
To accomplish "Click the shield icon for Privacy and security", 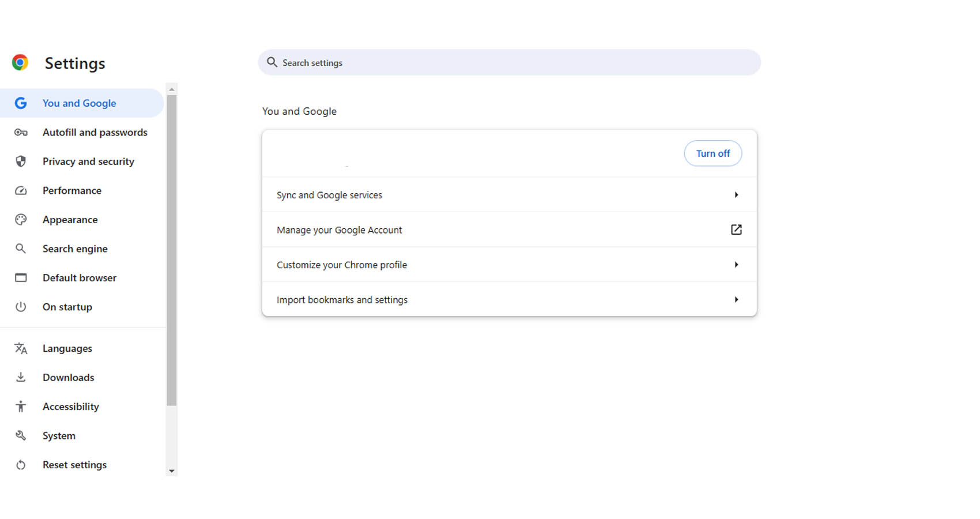I will click(x=21, y=161).
